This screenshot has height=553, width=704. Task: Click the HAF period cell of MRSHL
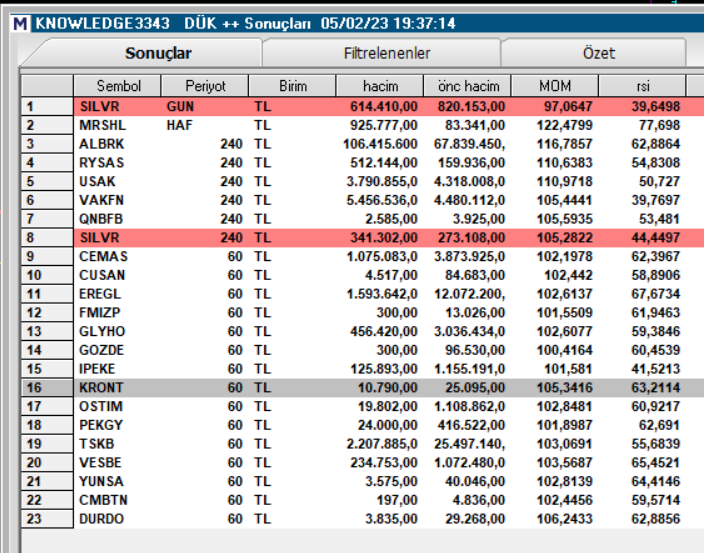pos(179,125)
